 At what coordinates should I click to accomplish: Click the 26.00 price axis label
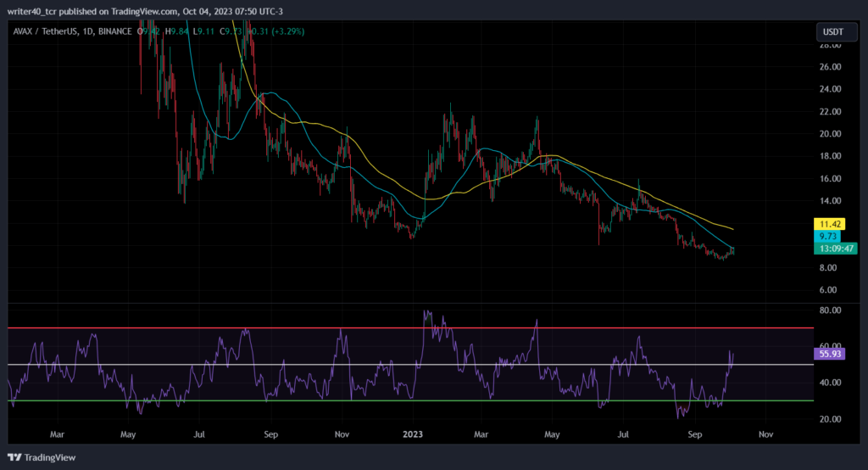tap(830, 66)
